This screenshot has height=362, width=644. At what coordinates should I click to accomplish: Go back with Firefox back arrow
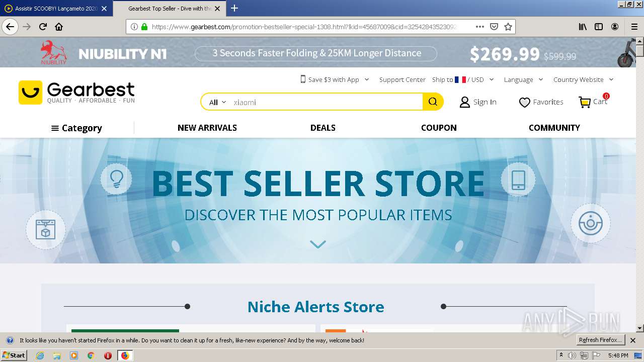pyautogui.click(x=10, y=27)
